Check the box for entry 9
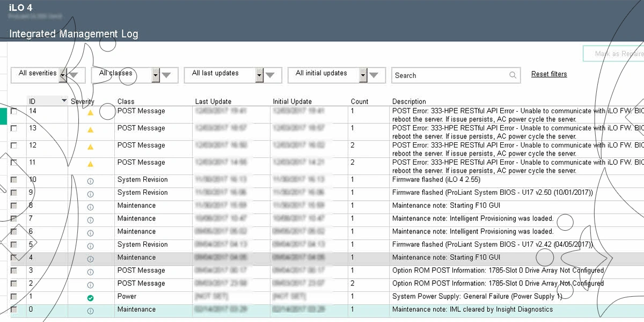Image resolution: width=644 pixels, height=322 pixels. coord(14,193)
